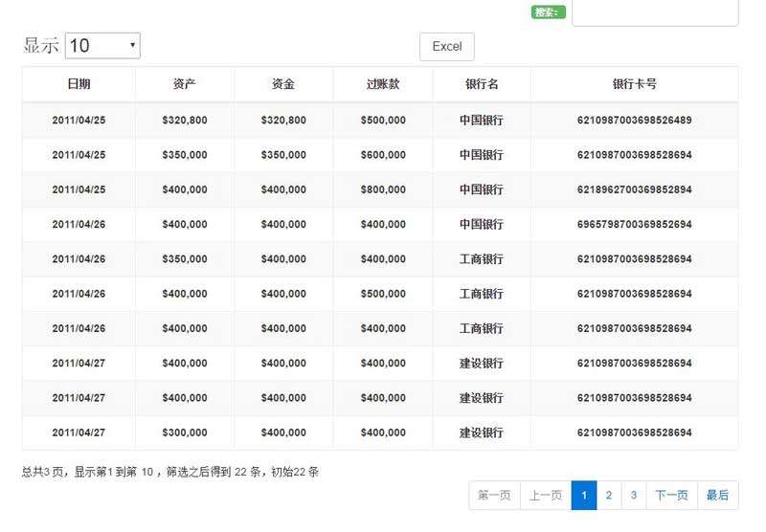The width and height of the screenshot is (766, 532).
Task: Click the 上一页 pagination button
Action: (x=546, y=496)
